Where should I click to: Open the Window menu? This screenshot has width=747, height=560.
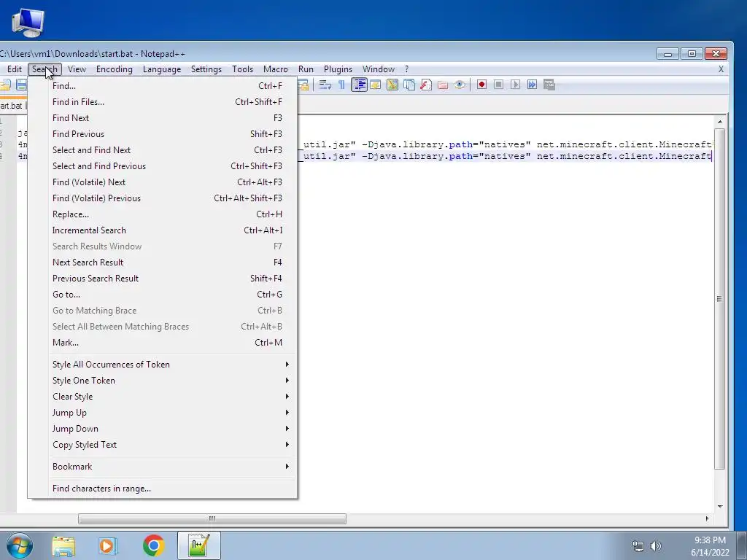click(x=379, y=69)
